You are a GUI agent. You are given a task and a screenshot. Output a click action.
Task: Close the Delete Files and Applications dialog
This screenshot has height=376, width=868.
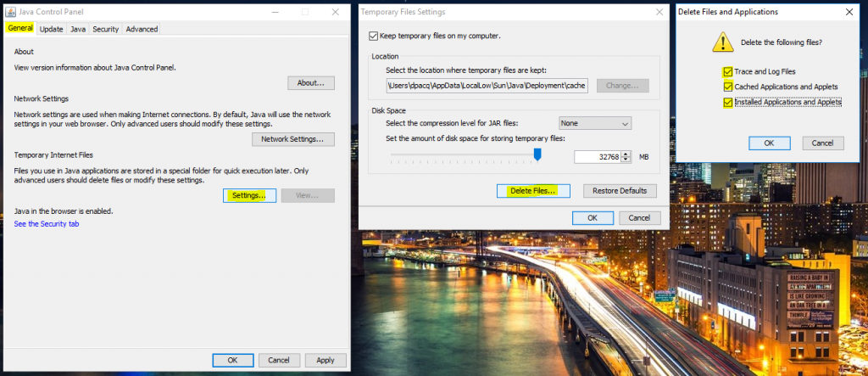coord(849,12)
